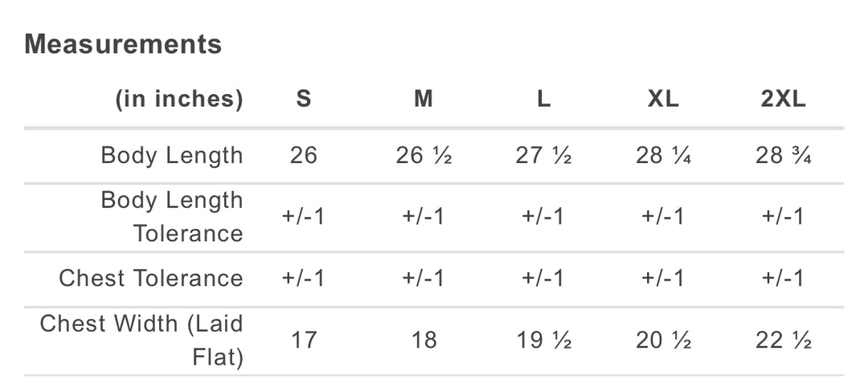Click the Chest Width (Laid Flat) label
Screen dimensions: 868x392
(x=141, y=341)
